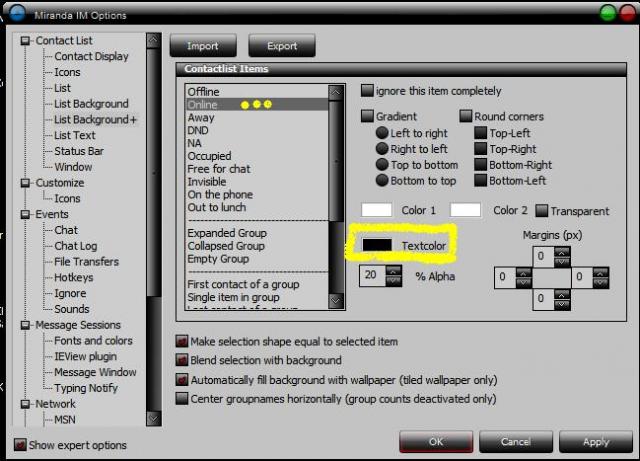Increase the left margin spinner
The image size is (640, 461).
[x=523, y=272]
